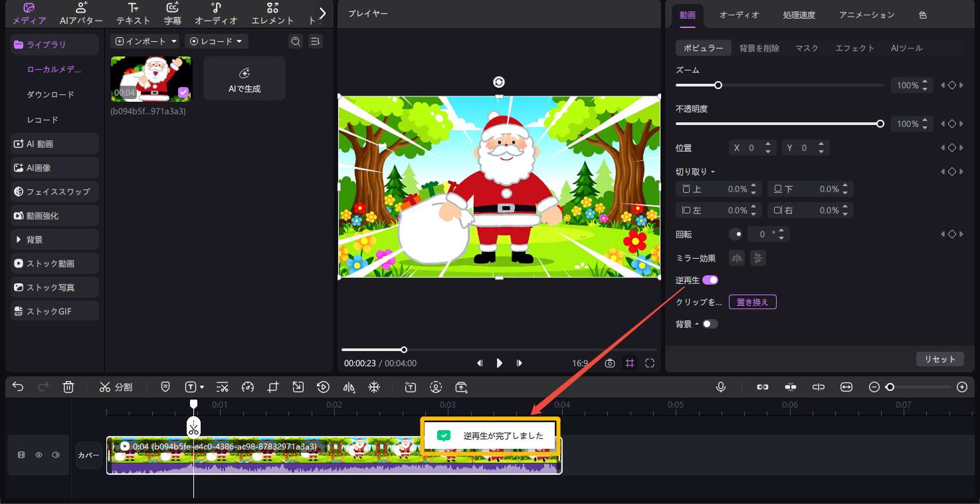Disable the 逆再生 reverse toggle
Viewport: 980px width, 504px height.
[x=710, y=280]
